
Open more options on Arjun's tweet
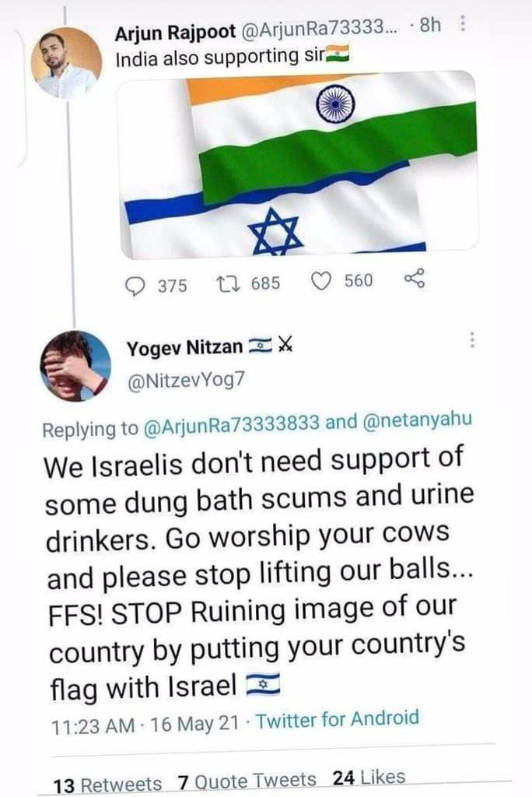click(x=464, y=26)
